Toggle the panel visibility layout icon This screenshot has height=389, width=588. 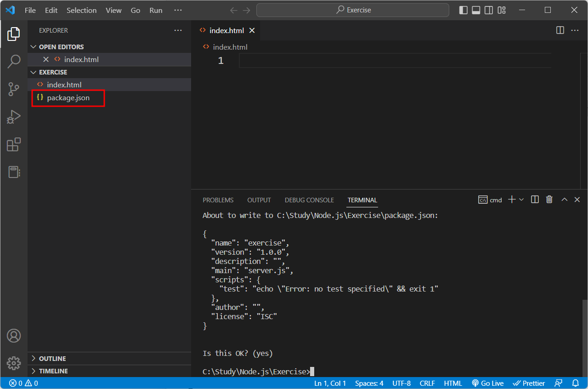coord(476,10)
